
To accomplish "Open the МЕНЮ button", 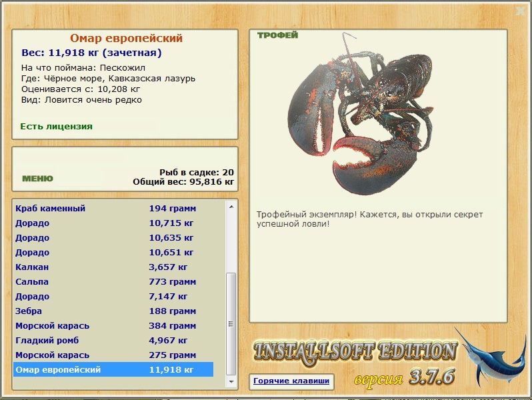I will tap(37, 179).
